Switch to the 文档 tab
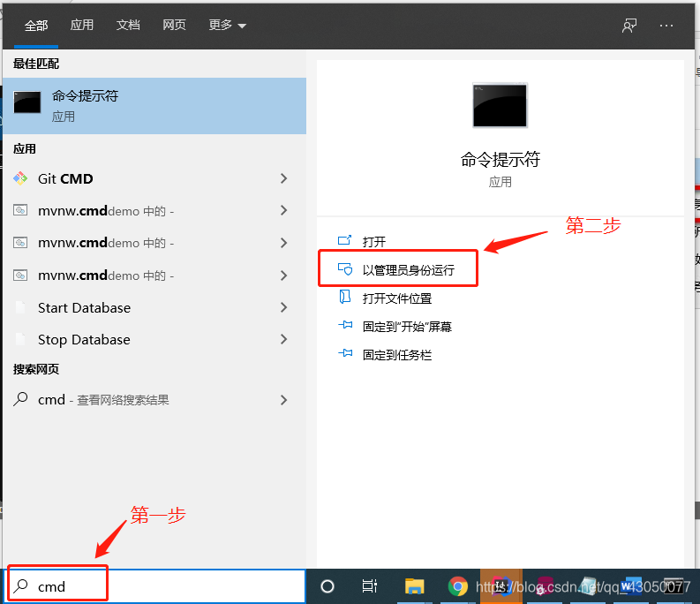This screenshot has width=700, height=604. tap(128, 25)
